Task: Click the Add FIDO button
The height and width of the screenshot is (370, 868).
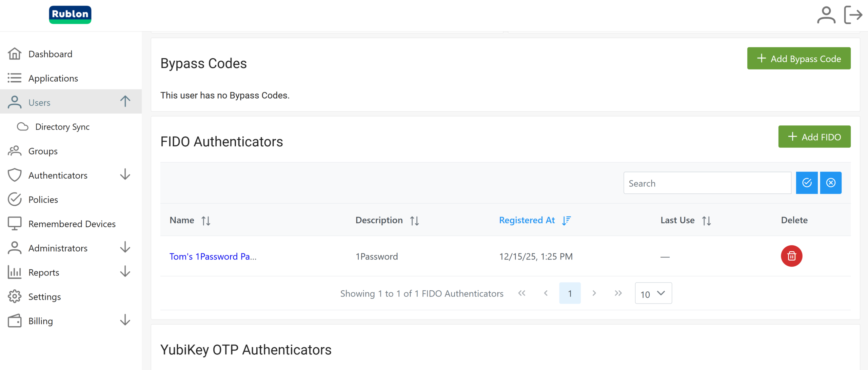Action: point(814,137)
